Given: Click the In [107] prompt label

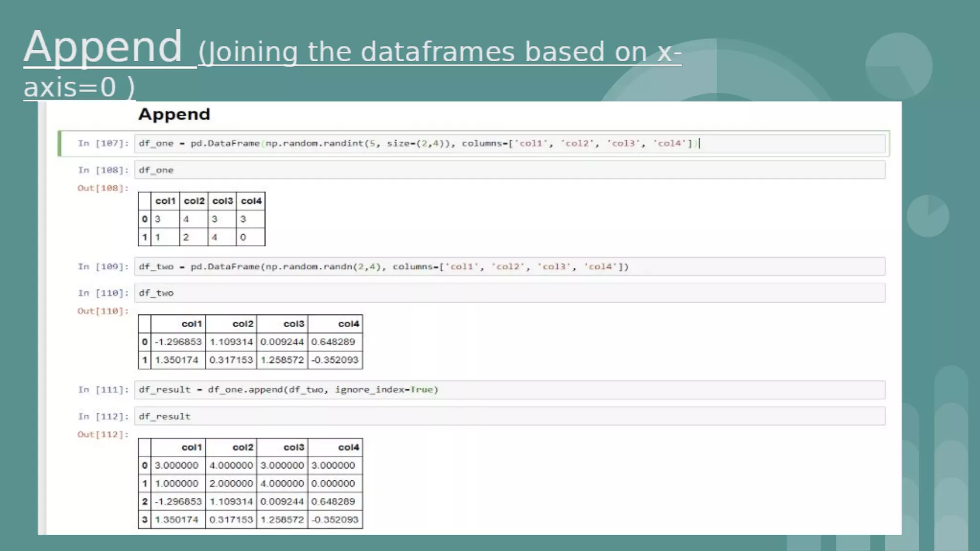Looking at the screenshot, I should [103, 143].
